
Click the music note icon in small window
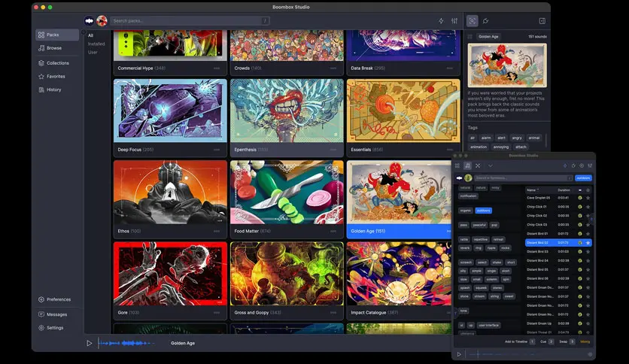[x=467, y=165]
